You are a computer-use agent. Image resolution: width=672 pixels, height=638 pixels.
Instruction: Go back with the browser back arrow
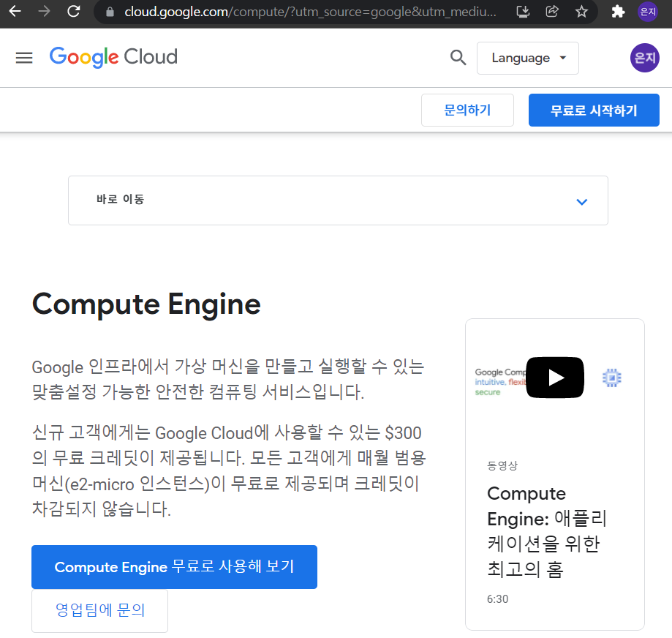point(15,11)
